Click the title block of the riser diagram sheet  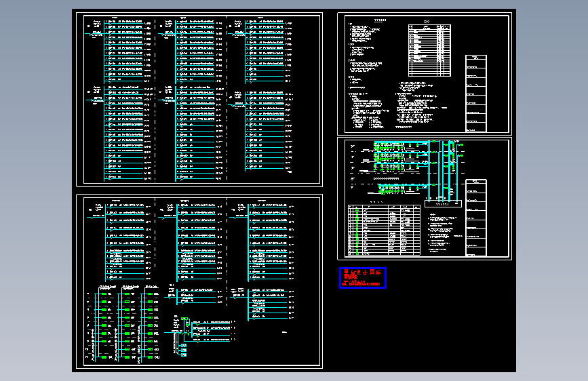(476, 218)
